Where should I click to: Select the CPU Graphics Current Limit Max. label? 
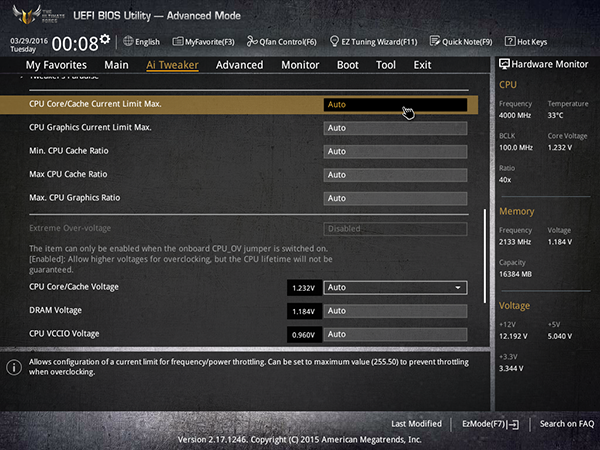[90, 127]
